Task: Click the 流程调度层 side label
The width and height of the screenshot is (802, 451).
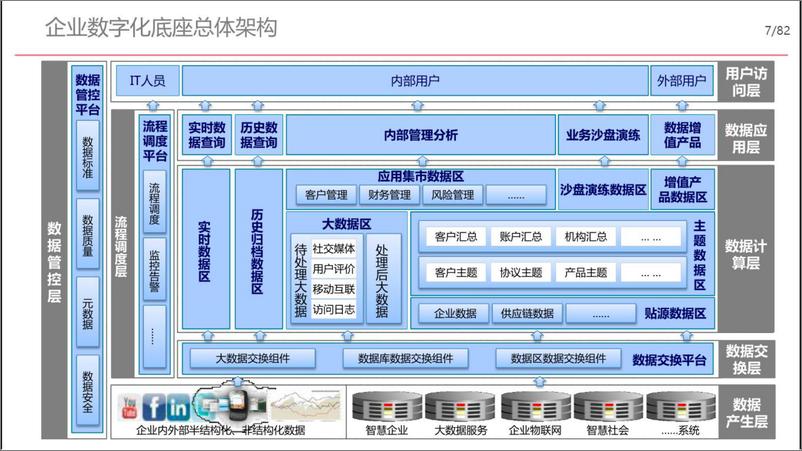Action: (121, 246)
